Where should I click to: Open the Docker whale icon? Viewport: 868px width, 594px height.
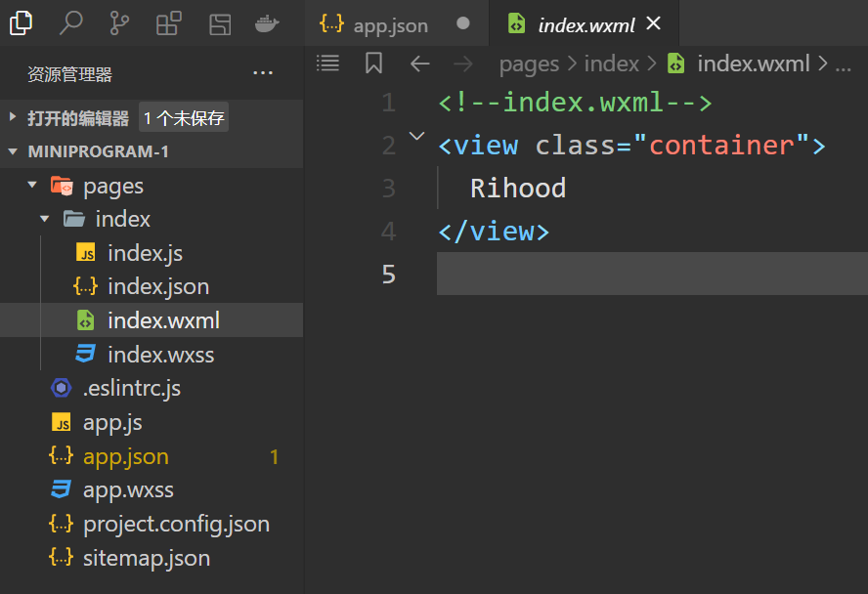click(267, 23)
